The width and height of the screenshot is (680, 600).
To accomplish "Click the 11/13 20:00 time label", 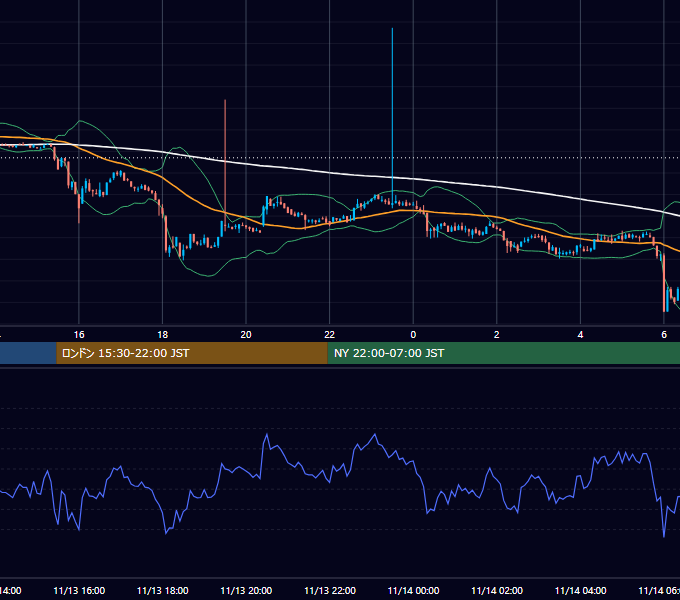I will [x=246, y=590].
